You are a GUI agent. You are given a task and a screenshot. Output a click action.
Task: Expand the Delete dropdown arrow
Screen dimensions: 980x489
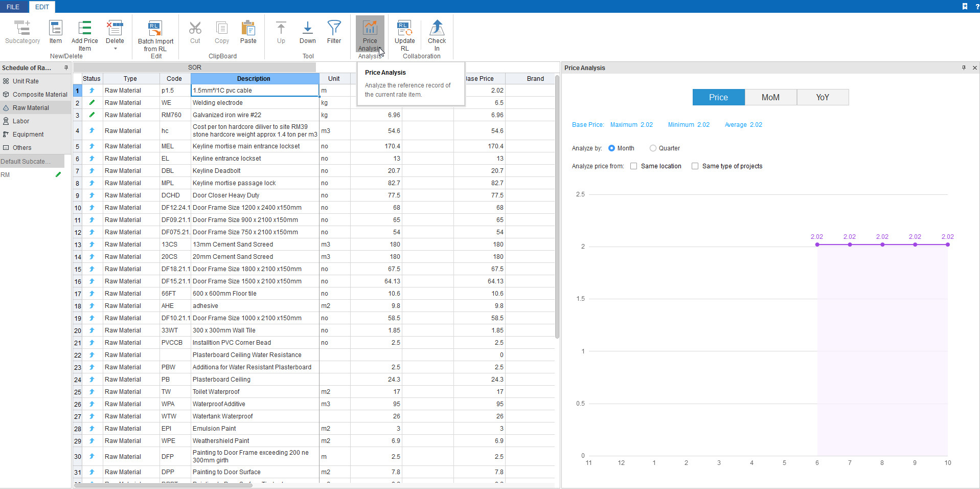(115, 49)
